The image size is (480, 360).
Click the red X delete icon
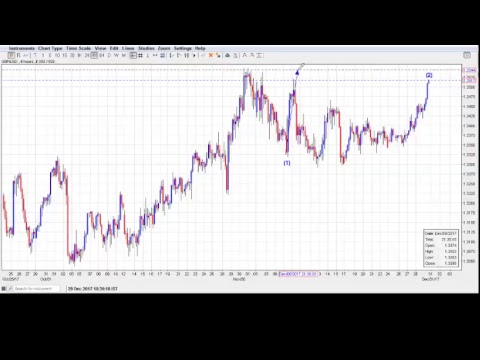[x=211, y=55]
